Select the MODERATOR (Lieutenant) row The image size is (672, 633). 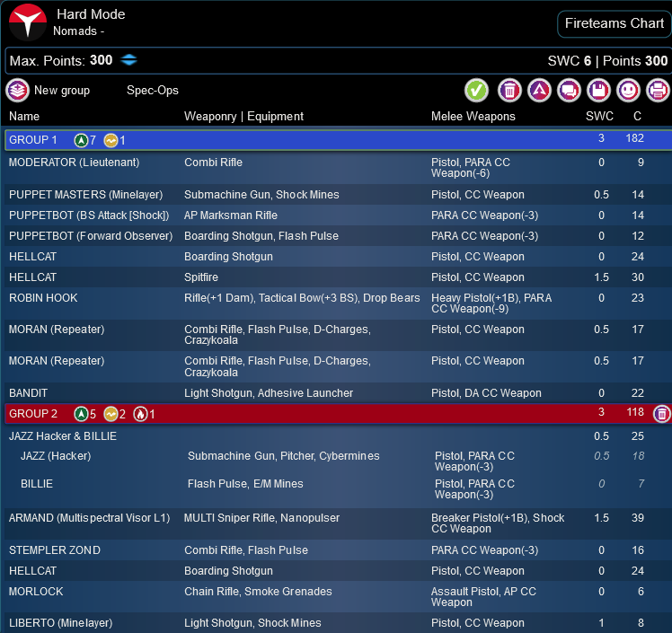(x=338, y=168)
